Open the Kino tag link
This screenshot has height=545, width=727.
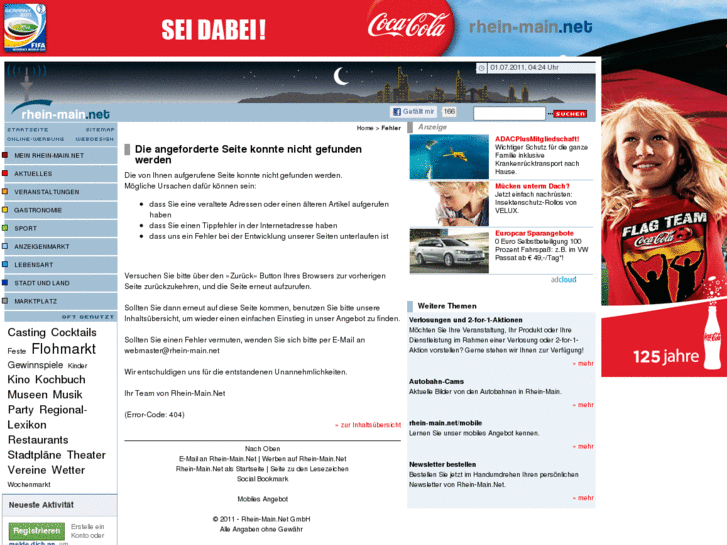tap(19, 379)
